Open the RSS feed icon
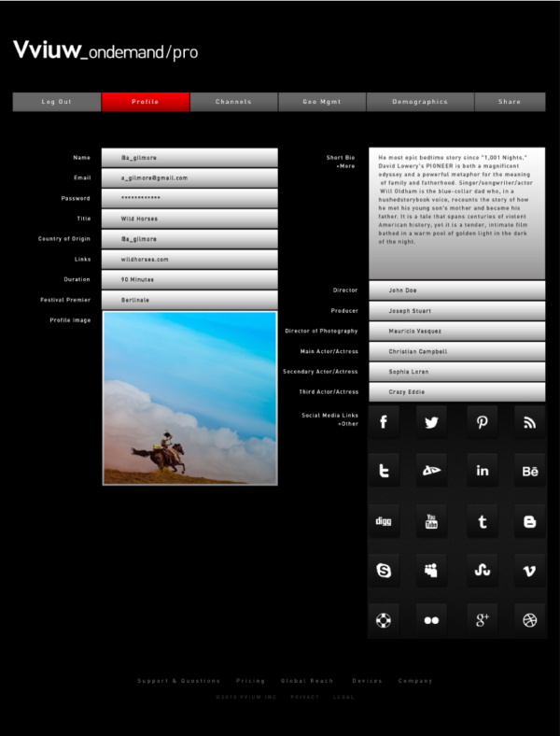 (530, 422)
